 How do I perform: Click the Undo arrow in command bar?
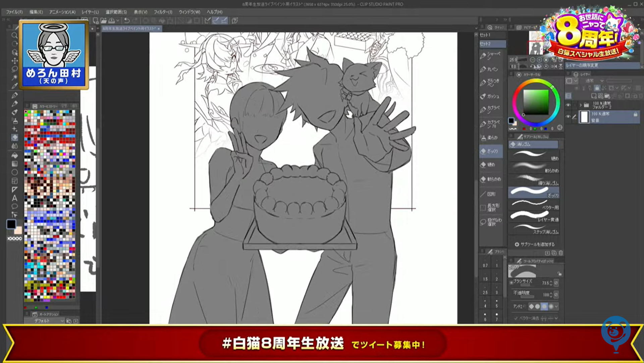127,20
